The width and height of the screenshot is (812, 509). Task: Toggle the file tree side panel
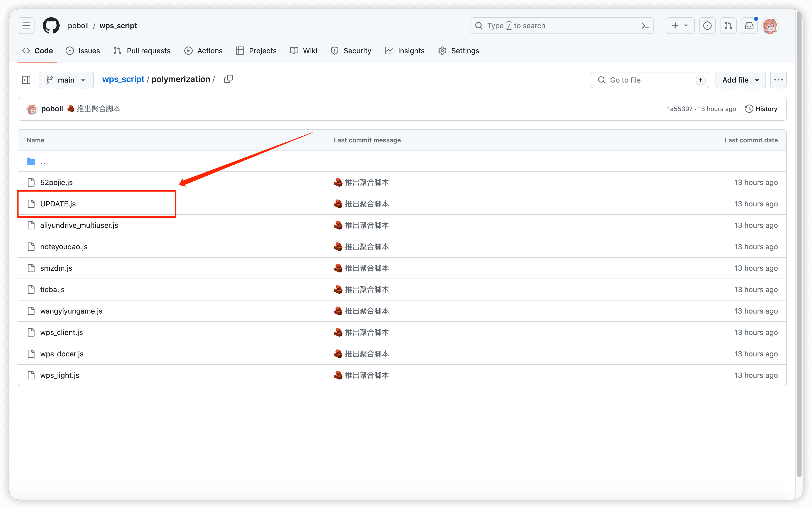pyautogui.click(x=26, y=80)
